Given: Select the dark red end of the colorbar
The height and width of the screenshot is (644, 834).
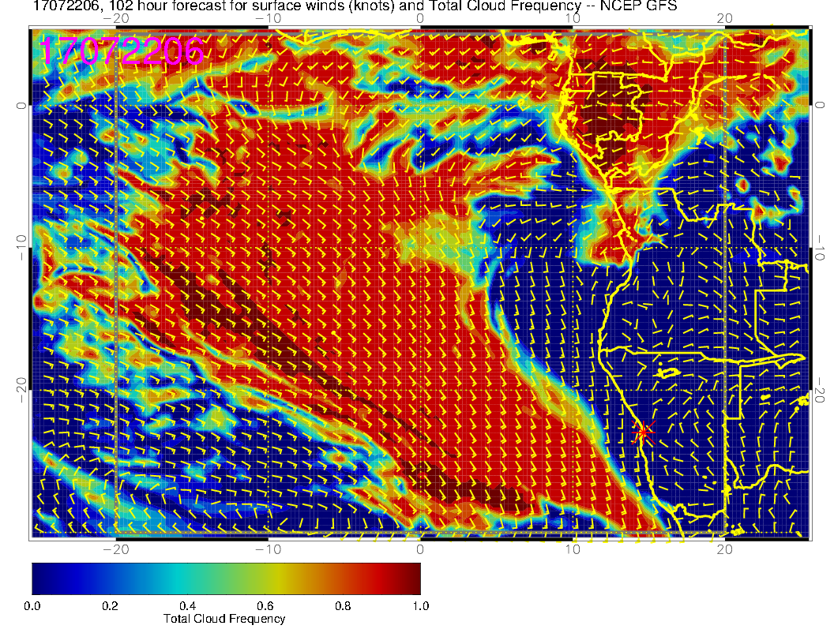Looking at the screenshot, I should click(411, 578).
